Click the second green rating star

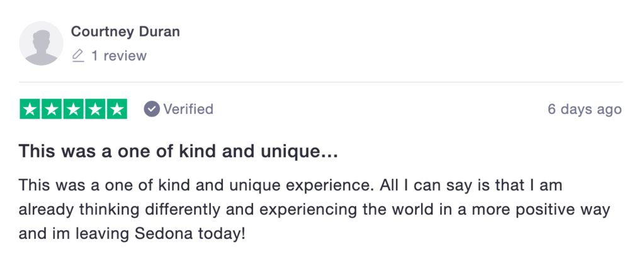[52, 109]
